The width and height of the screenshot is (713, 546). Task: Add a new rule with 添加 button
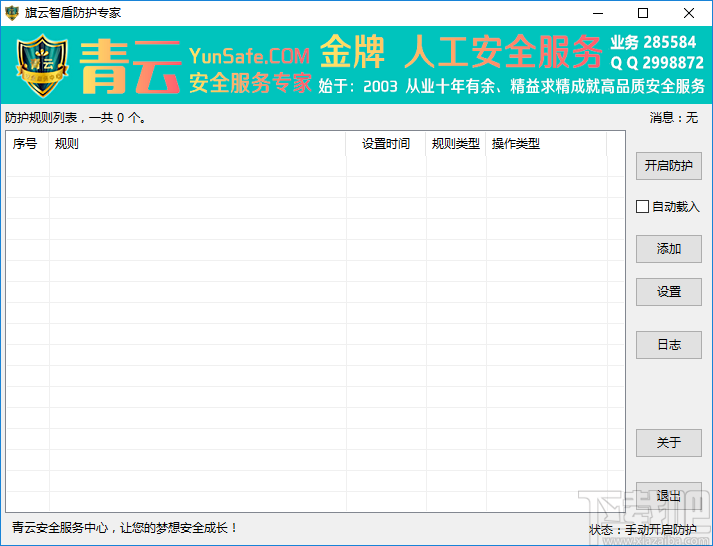click(668, 249)
